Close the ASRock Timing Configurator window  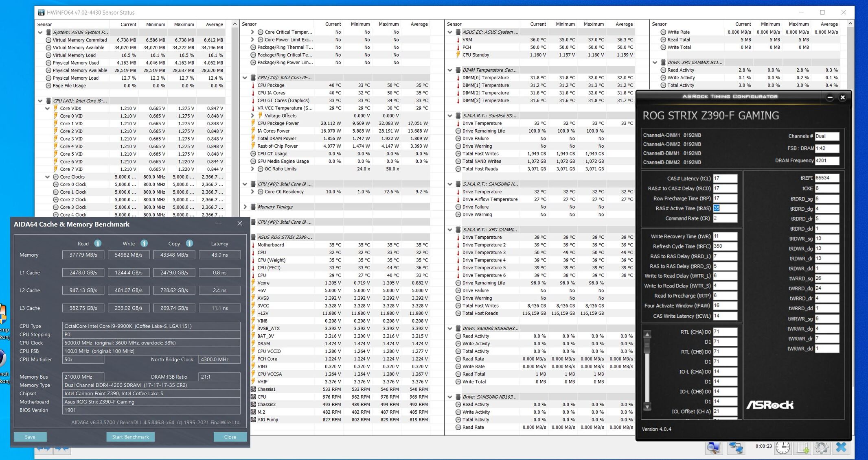[x=843, y=98]
